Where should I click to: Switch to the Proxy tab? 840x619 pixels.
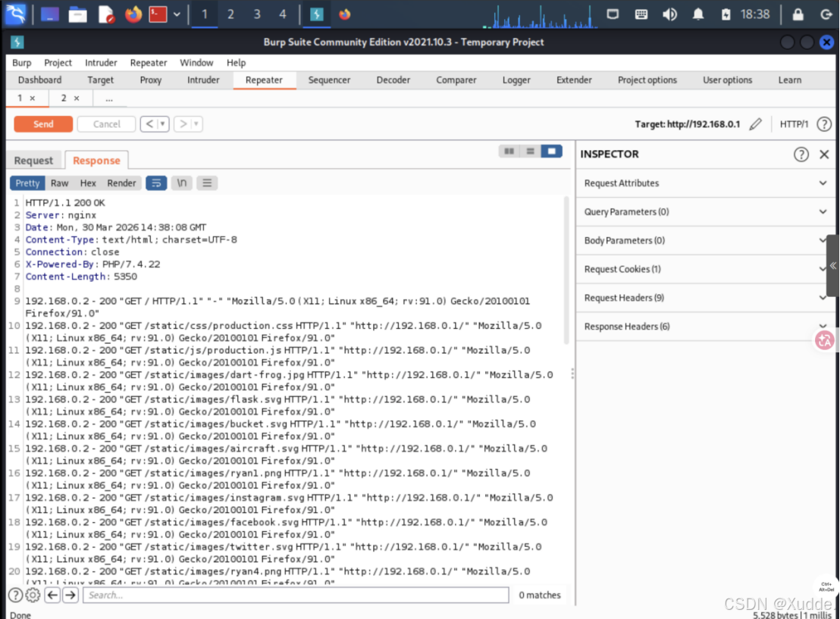(x=151, y=80)
